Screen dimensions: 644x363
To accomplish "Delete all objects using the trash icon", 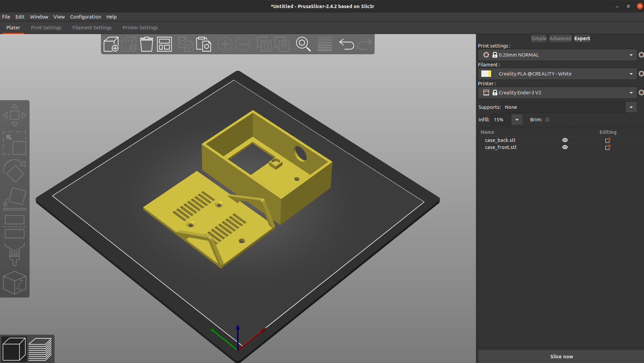I will tap(147, 44).
